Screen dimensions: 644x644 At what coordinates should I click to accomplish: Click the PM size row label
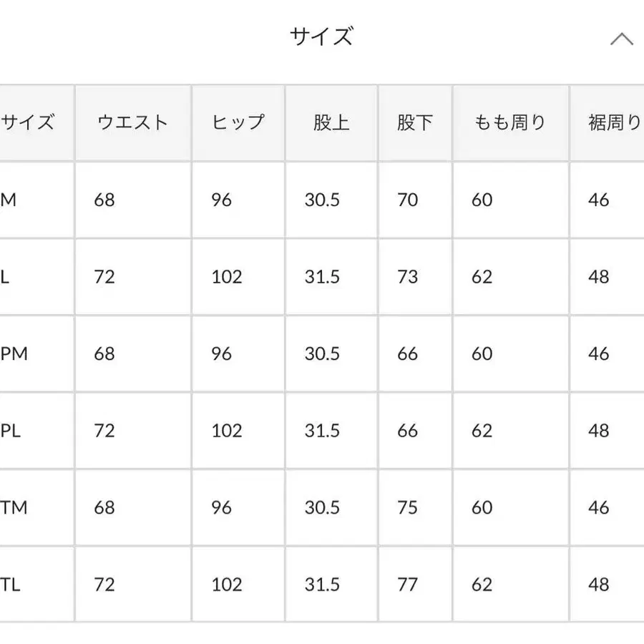click(x=14, y=353)
